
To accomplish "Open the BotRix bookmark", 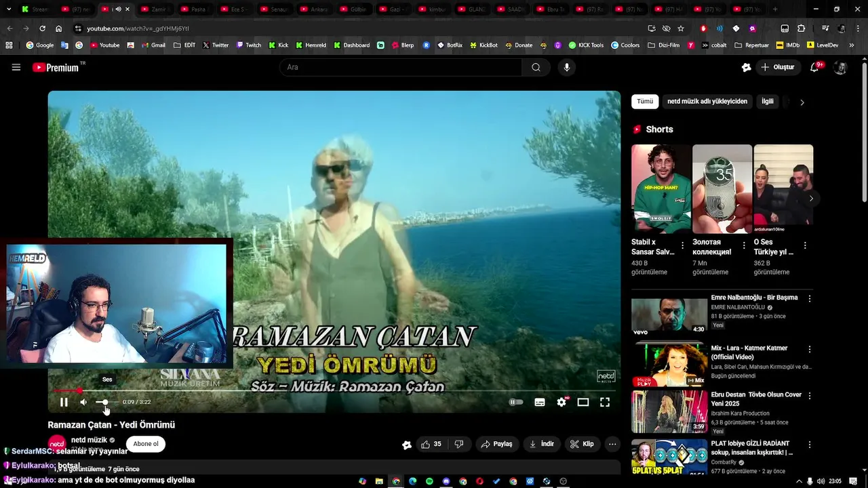I will pyautogui.click(x=450, y=45).
